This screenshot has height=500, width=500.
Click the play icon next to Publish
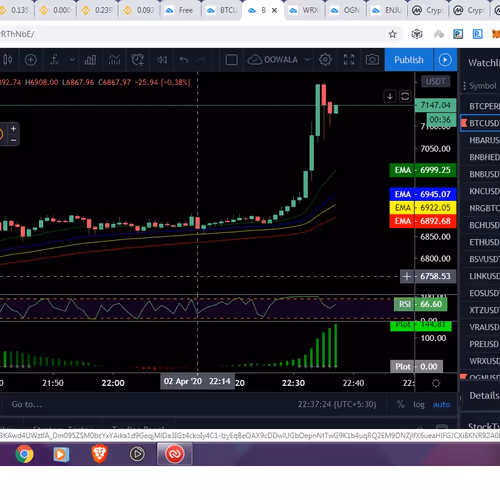click(445, 60)
